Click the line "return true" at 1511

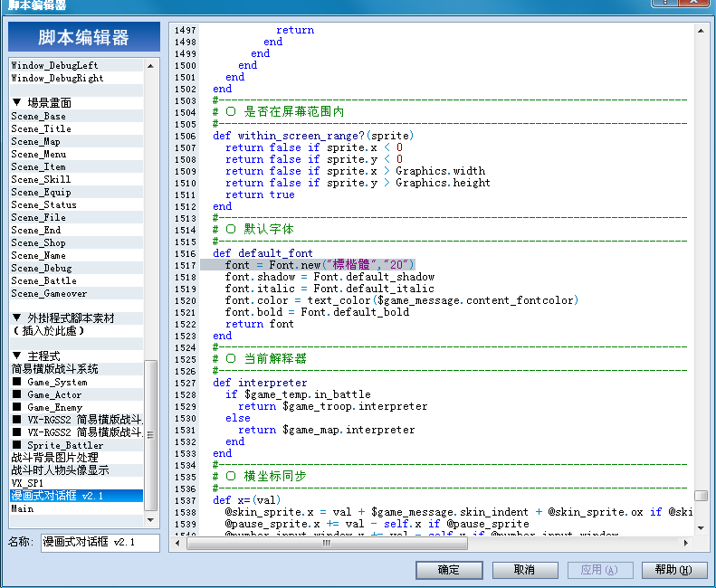pos(261,194)
